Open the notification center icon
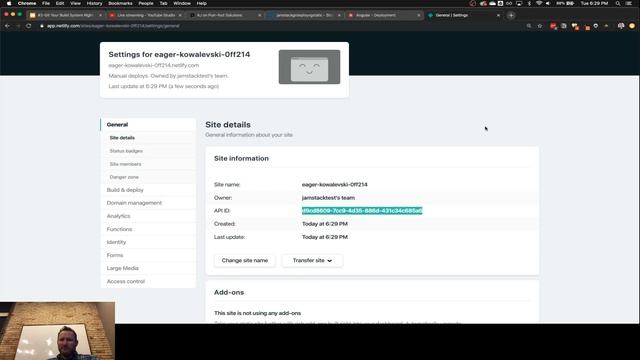This screenshot has height=360, width=640. point(629,3)
